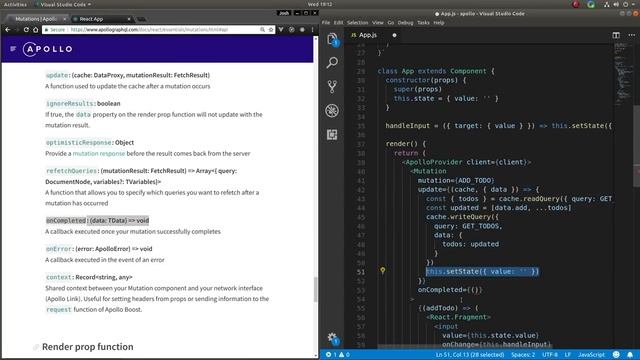This screenshot has width=640, height=360.
Task: Reload the Apollo docs page
Action: pyautogui.click(x=26, y=30)
